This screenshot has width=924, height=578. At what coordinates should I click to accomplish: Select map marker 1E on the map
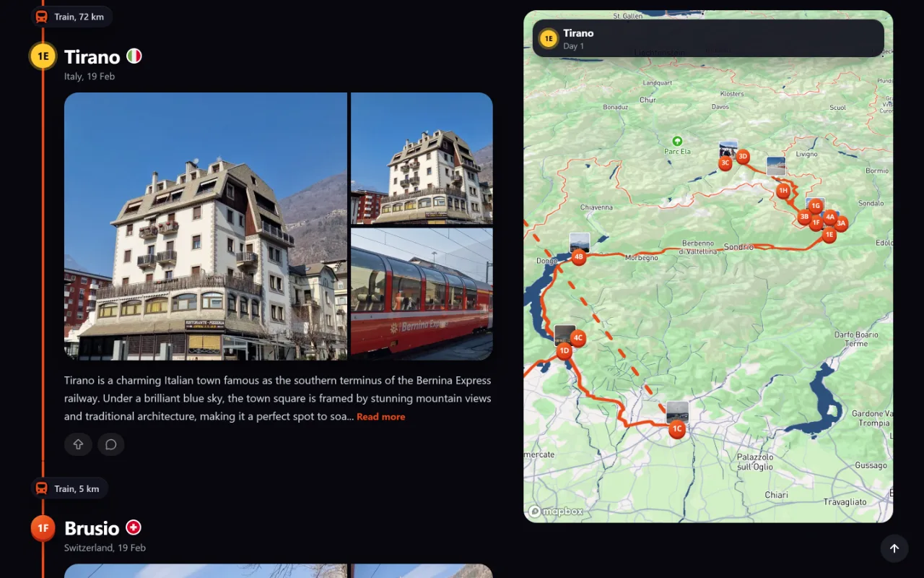(829, 235)
